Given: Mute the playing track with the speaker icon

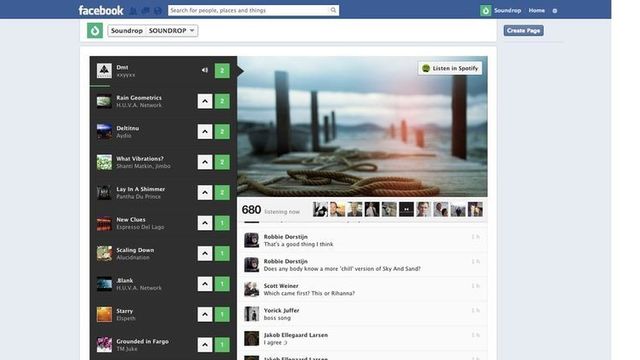Looking at the screenshot, I should coord(204,70).
